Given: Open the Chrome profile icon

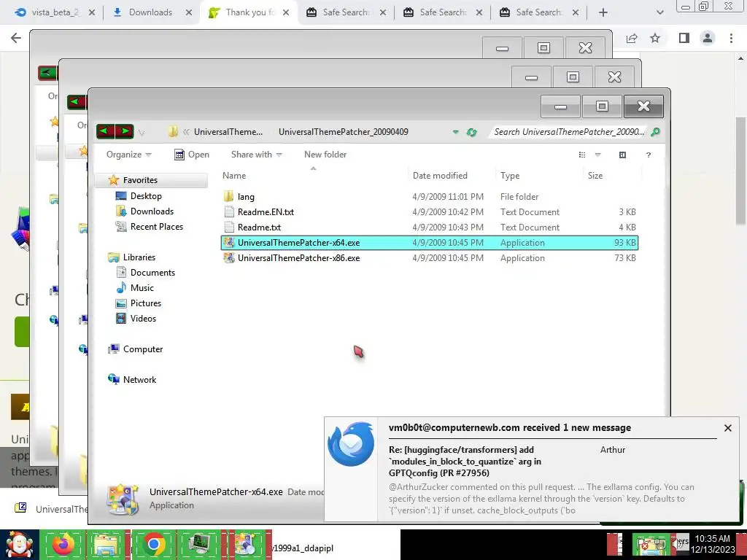Looking at the screenshot, I should point(708,38).
